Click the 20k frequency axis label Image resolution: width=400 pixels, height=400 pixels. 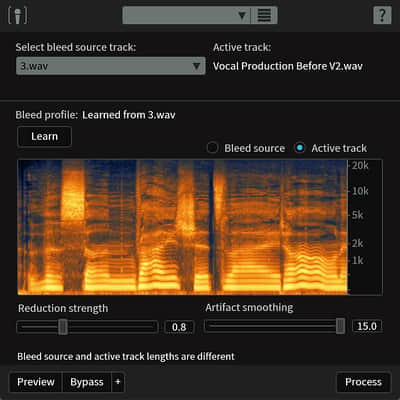click(x=360, y=165)
